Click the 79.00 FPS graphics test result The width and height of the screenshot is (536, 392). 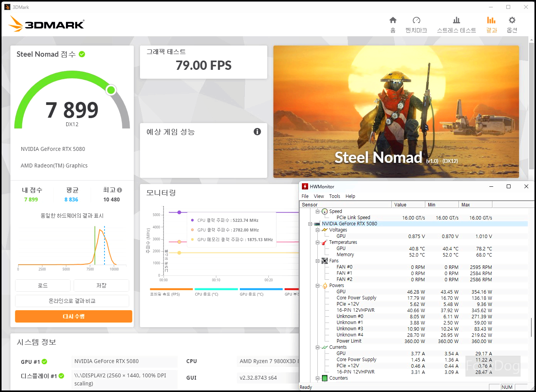204,66
